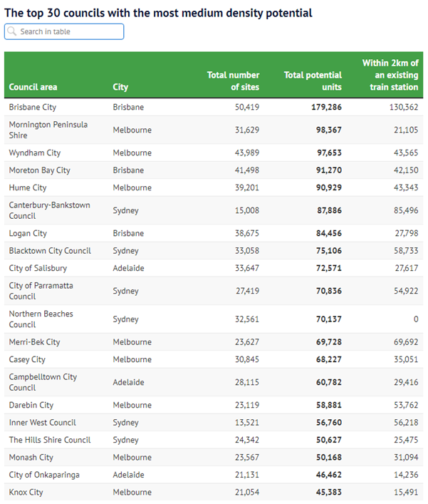Click the 32,561 sites value
428x504 pixels.
pos(247,319)
